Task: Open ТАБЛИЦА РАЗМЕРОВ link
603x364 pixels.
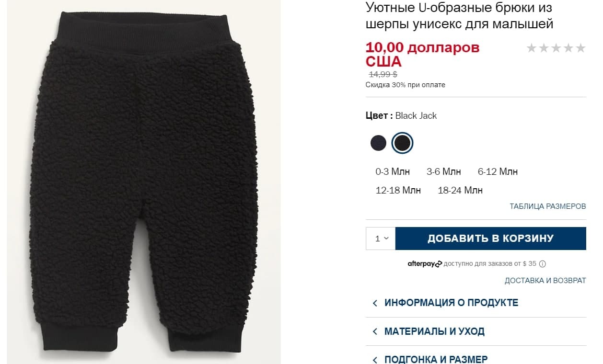Action: point(548,206)
